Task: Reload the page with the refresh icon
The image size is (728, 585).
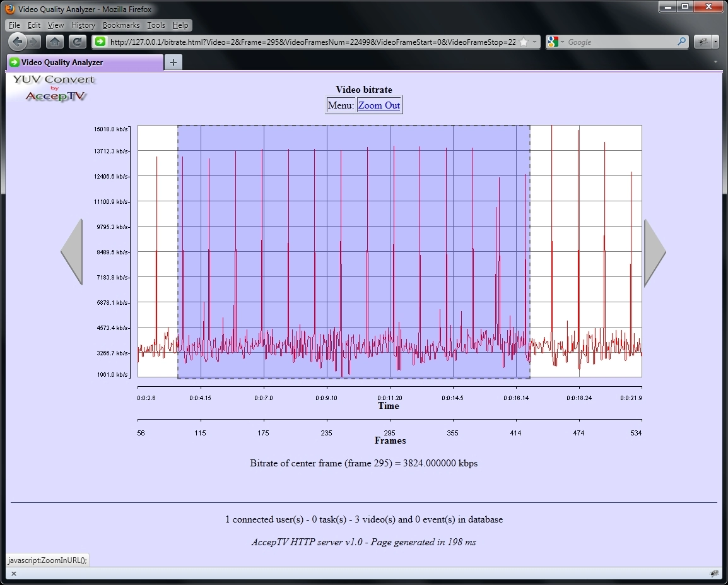Action: (77, 42)
